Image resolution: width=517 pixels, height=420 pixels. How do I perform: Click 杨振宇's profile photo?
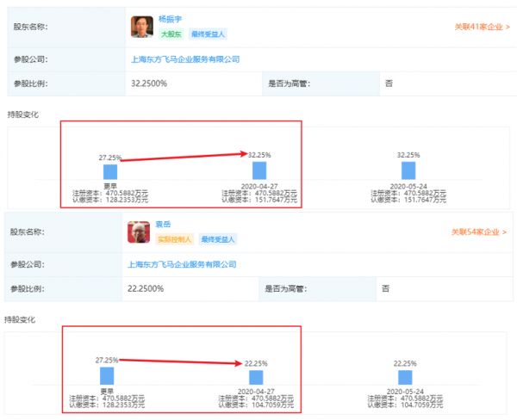(x=141, y=27)
